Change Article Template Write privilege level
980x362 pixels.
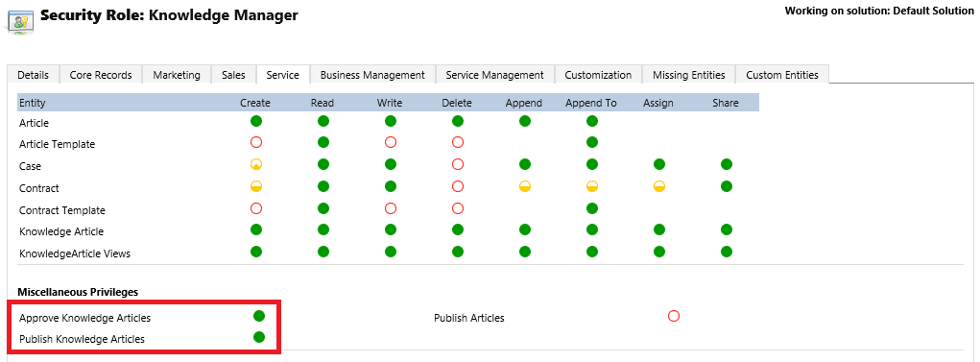[x=391, y=142]
